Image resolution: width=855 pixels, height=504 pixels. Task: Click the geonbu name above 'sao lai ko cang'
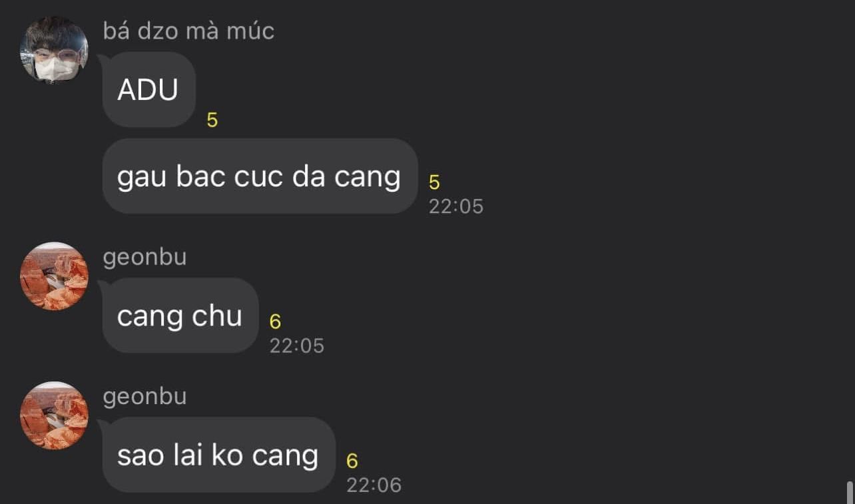click(144, 397)
